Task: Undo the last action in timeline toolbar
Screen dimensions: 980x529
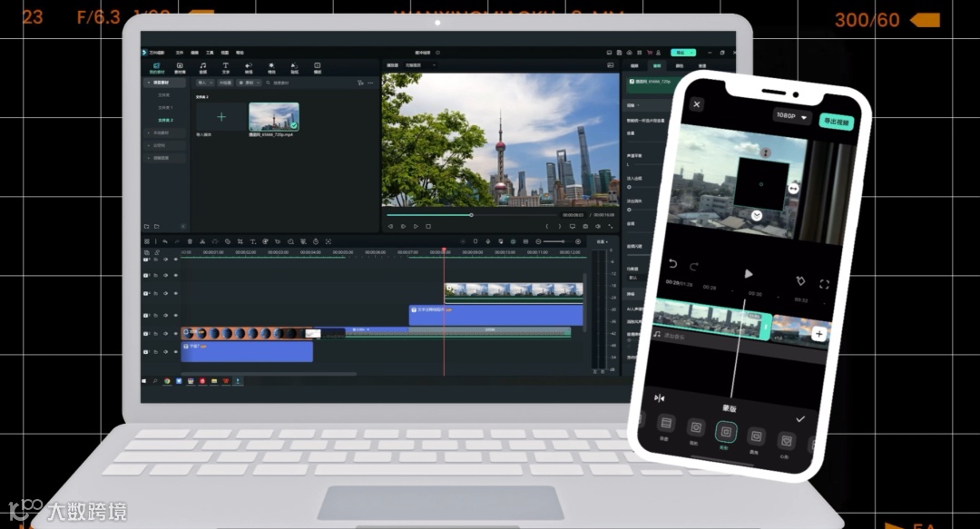Action: click(165, 241)
